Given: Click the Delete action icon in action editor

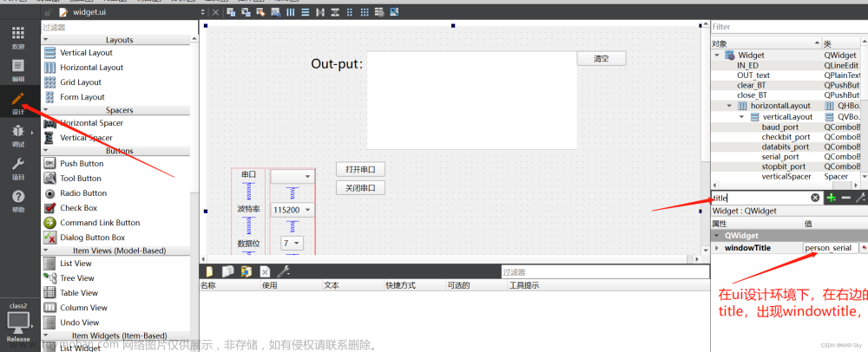Looking at the screenshot, I should (x=265, y=271).
